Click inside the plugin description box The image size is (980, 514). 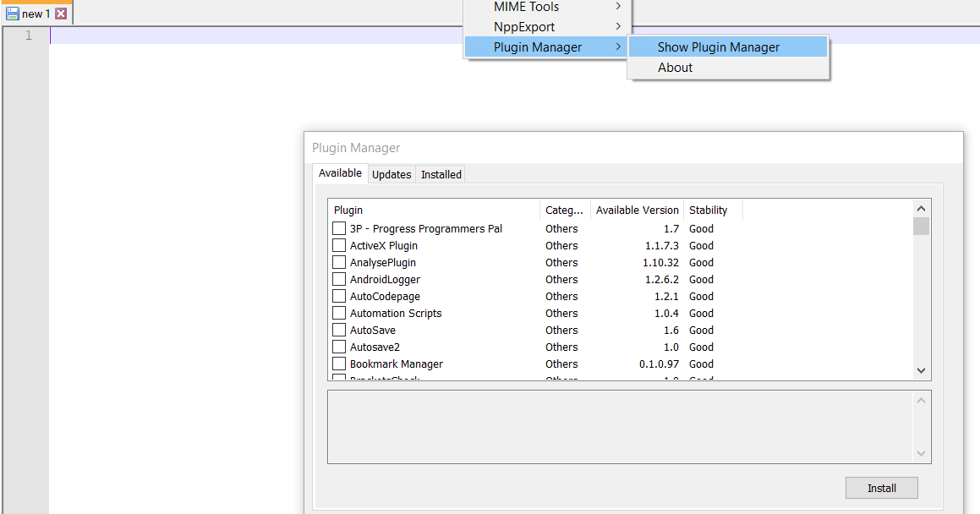(x=620, y=427)
